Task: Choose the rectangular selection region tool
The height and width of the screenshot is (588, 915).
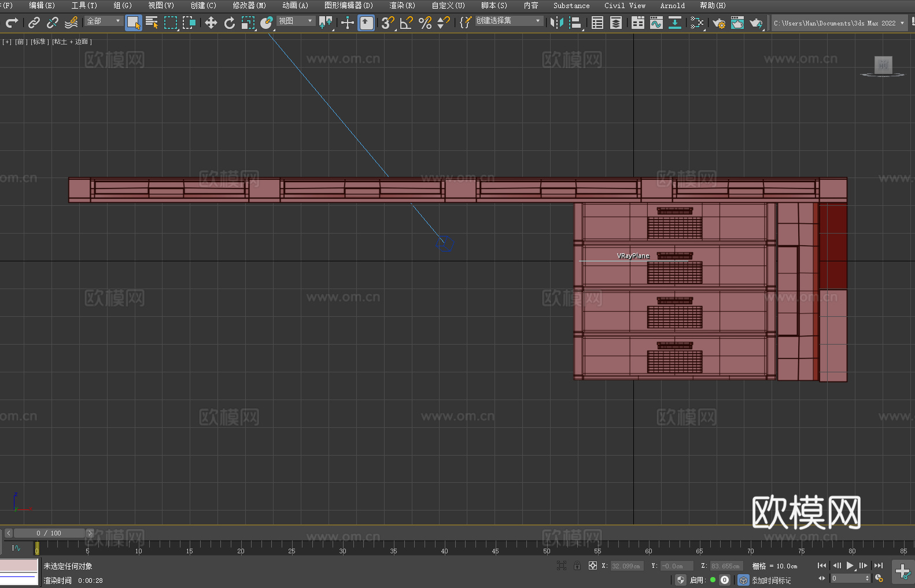Action: click(171, 23)
